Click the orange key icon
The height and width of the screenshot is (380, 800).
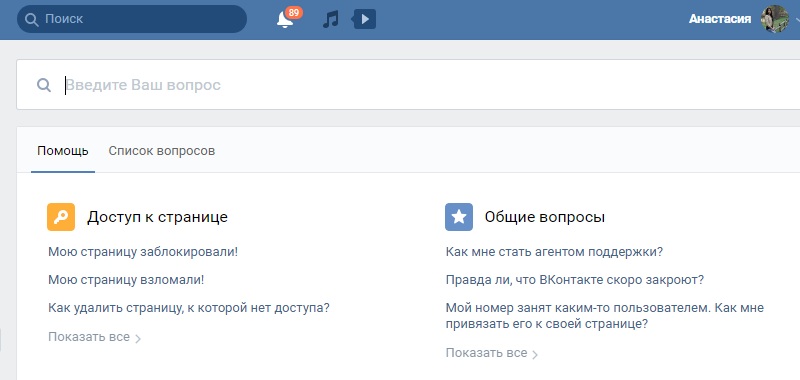pos(61,217)
